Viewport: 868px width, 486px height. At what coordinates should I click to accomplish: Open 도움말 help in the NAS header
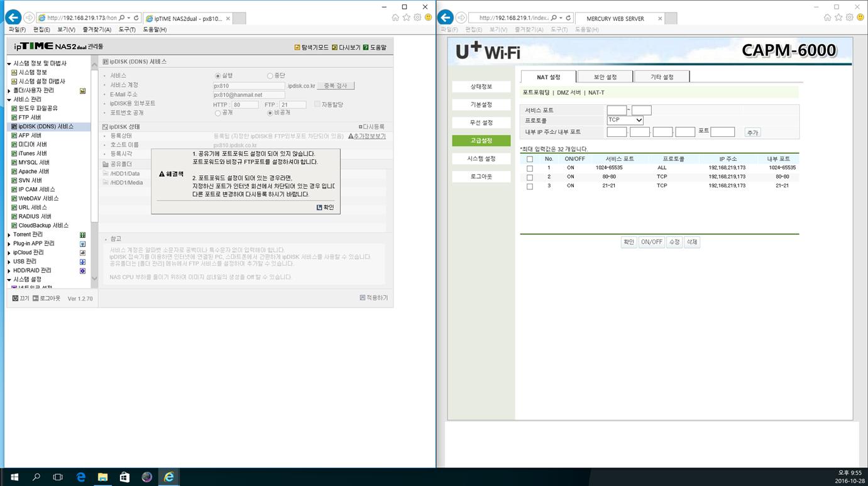click(x=375, y=47)
